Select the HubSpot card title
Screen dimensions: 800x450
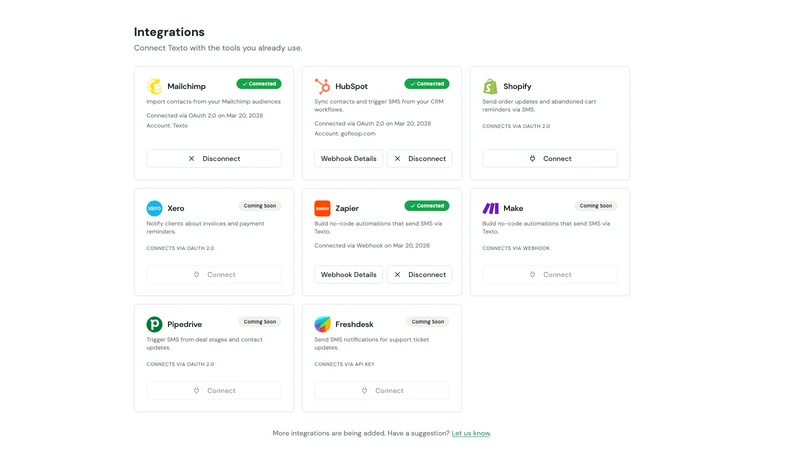[351, 86]
